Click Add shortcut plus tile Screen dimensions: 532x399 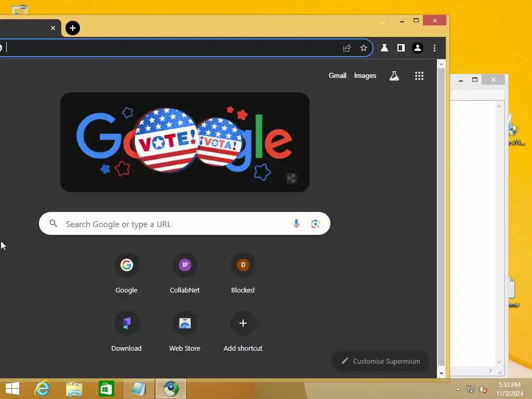[x=243, y=332]
